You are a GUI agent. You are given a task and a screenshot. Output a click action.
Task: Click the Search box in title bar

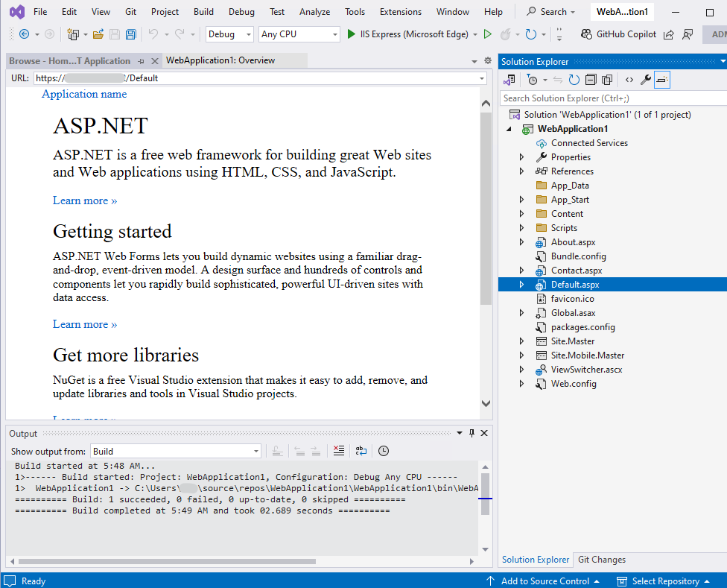point(551,12)
